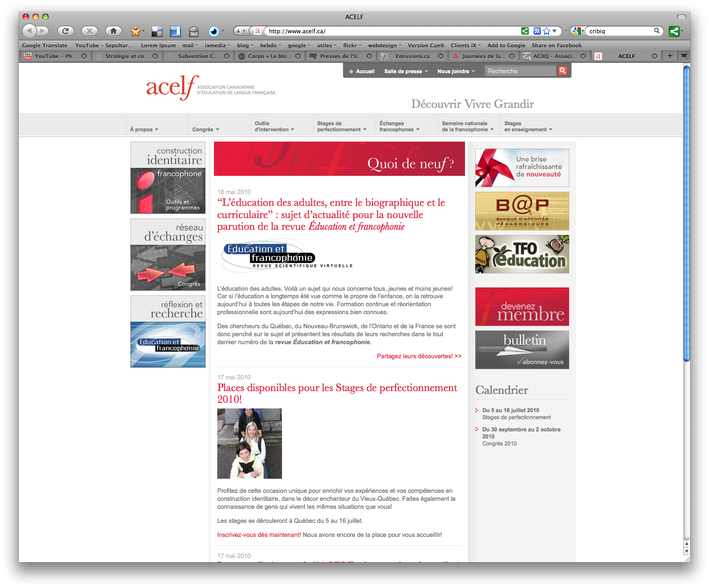The height and width of the screenshot is (588, 709).
Task: Reload the page with the refresh button
Action: [65, 31]
